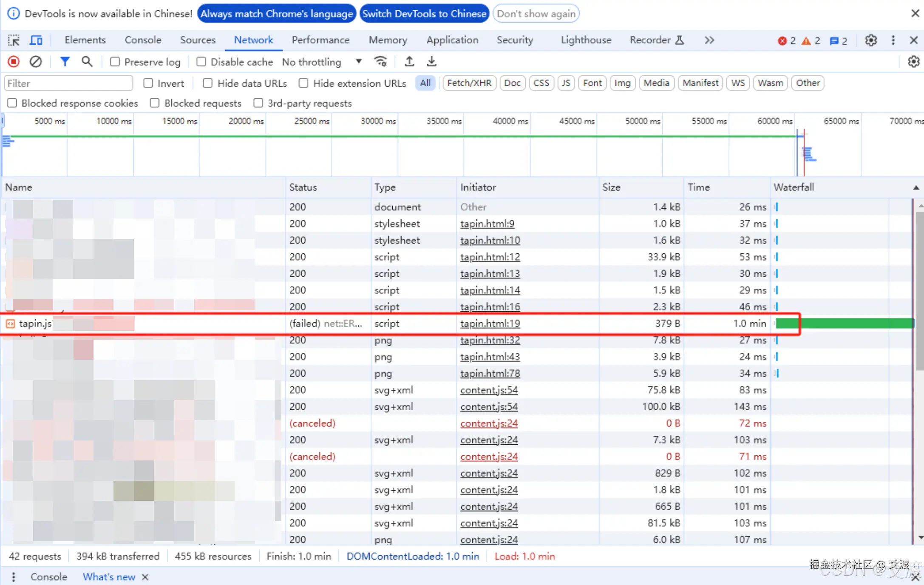Click the Filter text input field
This screenshot has height=585, width=924.
tap(69, 83)
